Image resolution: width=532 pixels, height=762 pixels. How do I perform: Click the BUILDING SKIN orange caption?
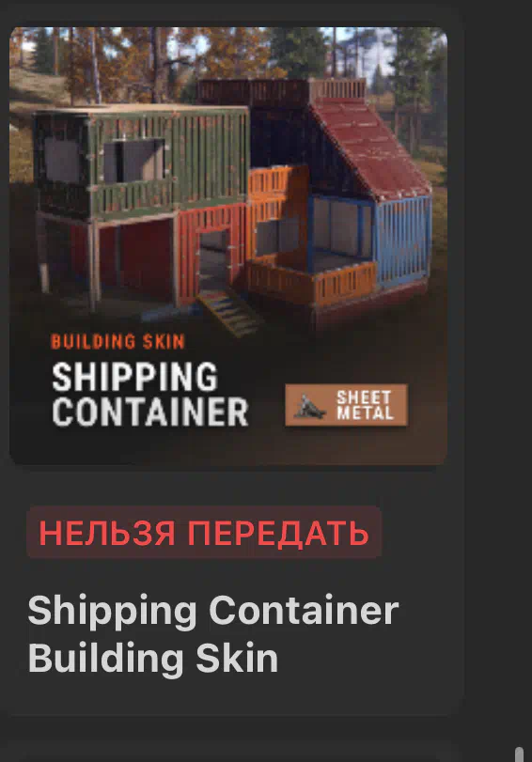pos(117,341)
